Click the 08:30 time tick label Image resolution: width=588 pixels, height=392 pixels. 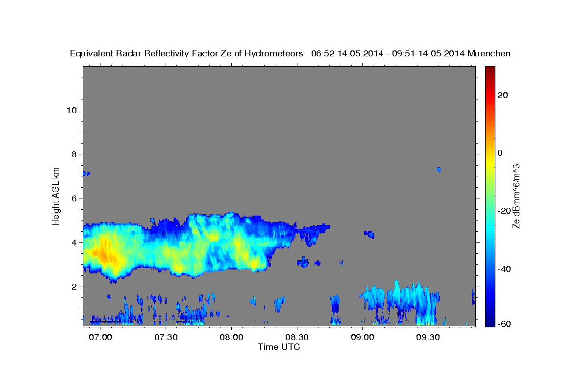click(x=296, y=338)
